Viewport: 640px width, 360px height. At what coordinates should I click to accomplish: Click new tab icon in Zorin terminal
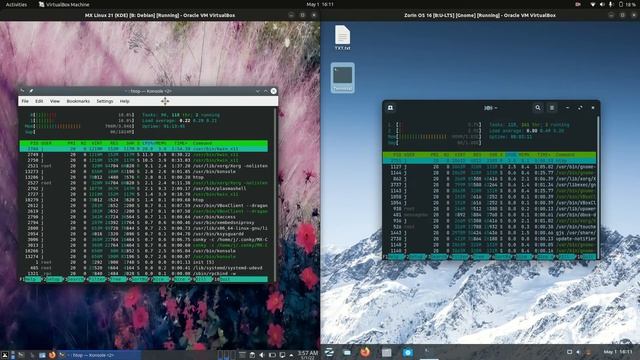pyautogui.click(x=391, y=108)
